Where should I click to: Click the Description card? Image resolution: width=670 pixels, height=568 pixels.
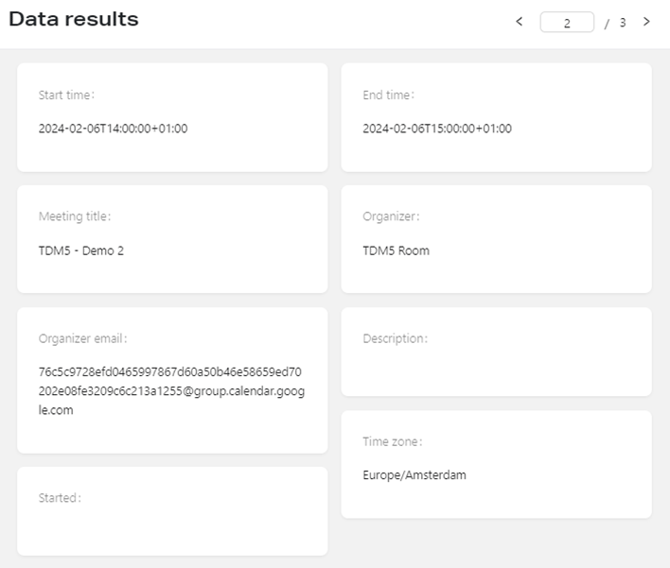tap(496, 352)
